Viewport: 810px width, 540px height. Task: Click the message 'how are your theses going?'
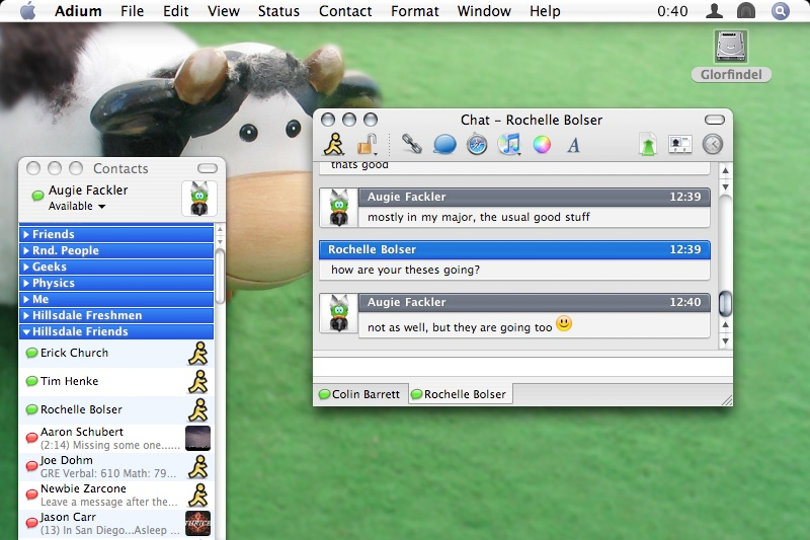point(406,270)
